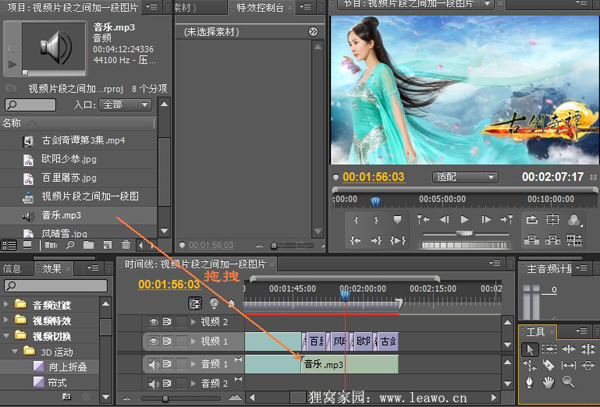Expand the 视频 1 track
Viewport: 600px width, 407px height.
click(193, 341)
